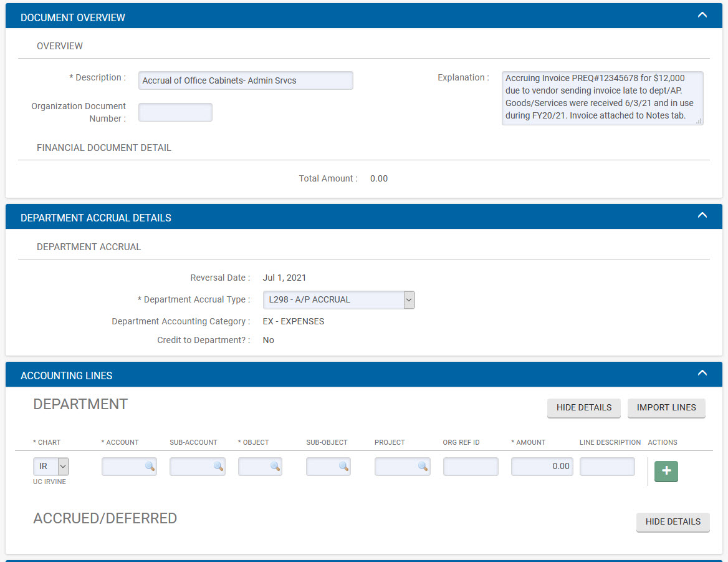Collapse the Department Accrual Details section
728x562 pixels.
pyautogui.click(x=702, y=216)
